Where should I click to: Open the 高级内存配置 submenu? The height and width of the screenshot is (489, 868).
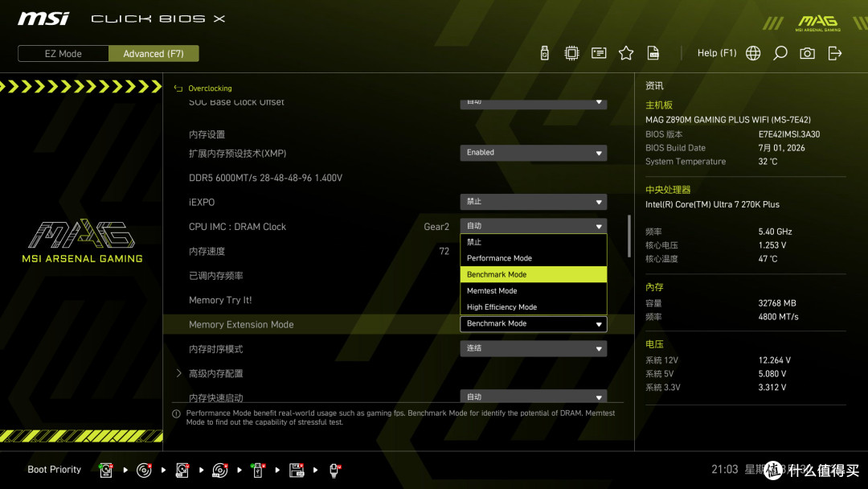216,374
